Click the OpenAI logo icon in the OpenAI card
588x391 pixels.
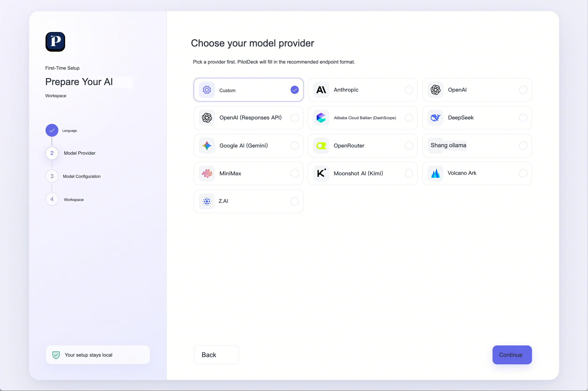(x=435, y=90)
